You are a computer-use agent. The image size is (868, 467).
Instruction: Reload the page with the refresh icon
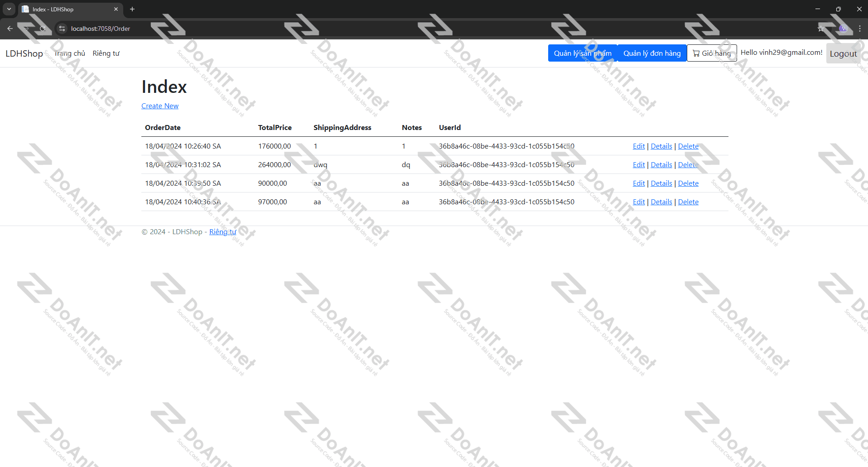(x=43, y=29)
